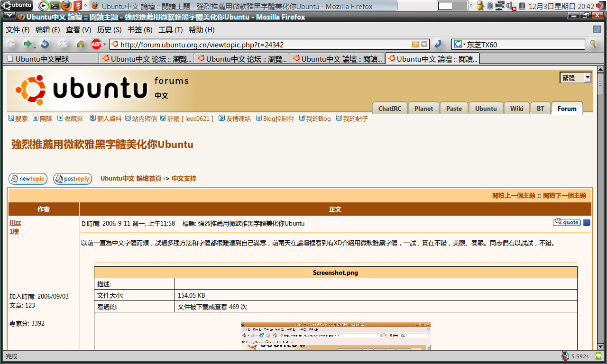Select the Paste site tab
The image size is (607, 364).
click(454, 109)
